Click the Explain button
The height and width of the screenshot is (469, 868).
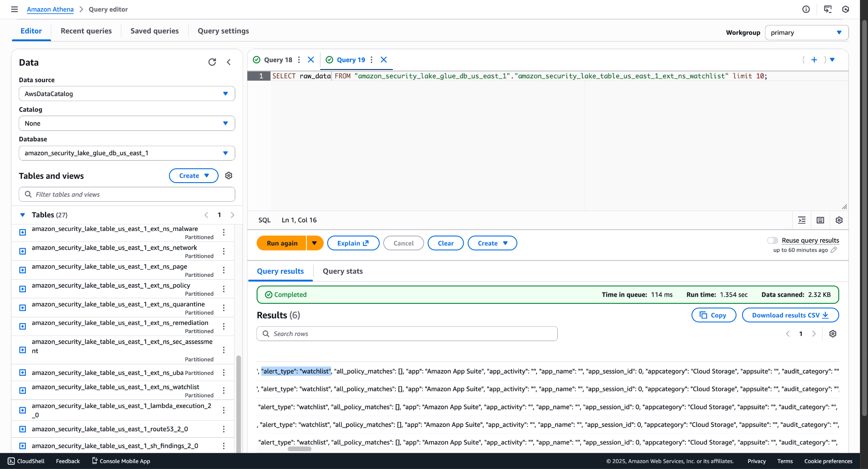point(353,243)
